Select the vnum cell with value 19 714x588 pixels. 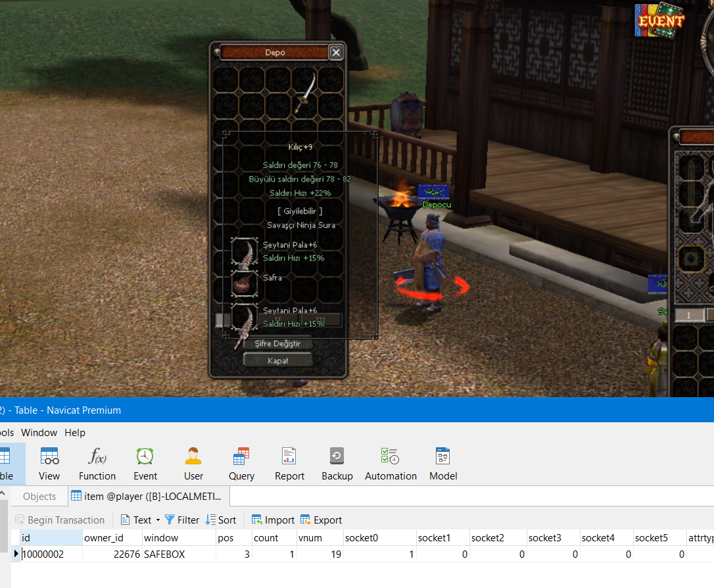(x=320, y=554)
